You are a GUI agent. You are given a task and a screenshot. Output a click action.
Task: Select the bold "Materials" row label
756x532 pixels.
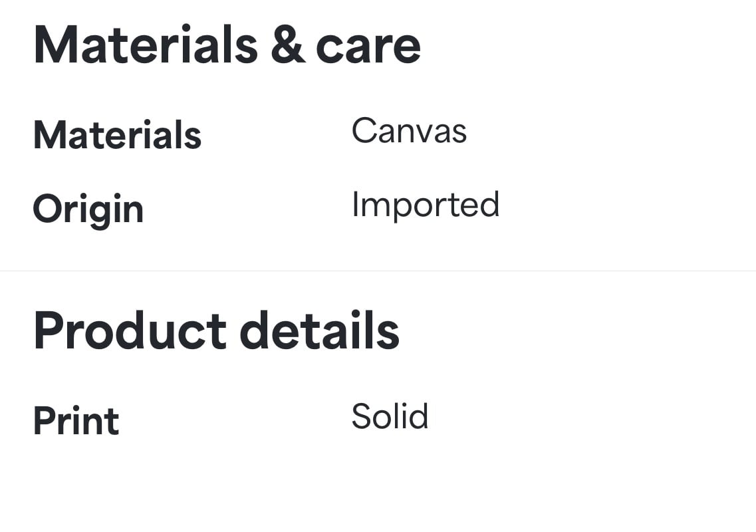117,135
